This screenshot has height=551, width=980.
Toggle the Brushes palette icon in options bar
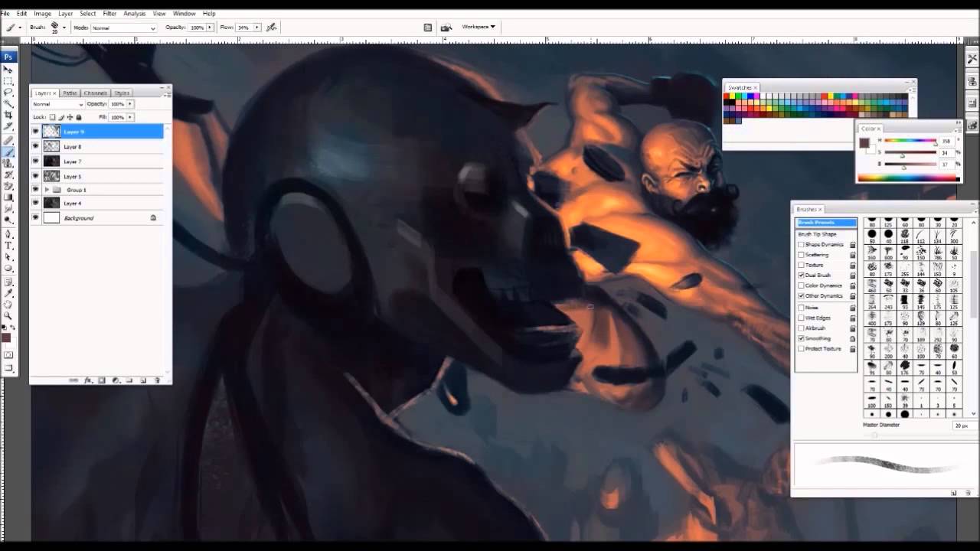point(427,28)
